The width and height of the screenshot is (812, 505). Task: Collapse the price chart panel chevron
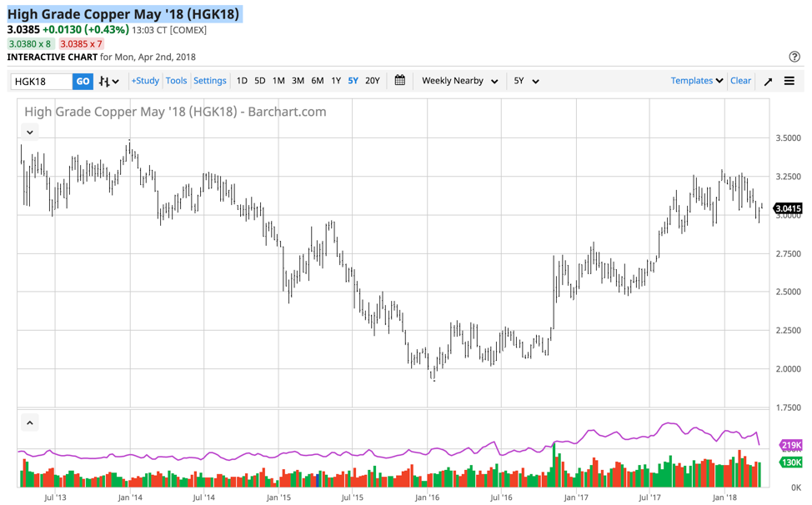29,132
